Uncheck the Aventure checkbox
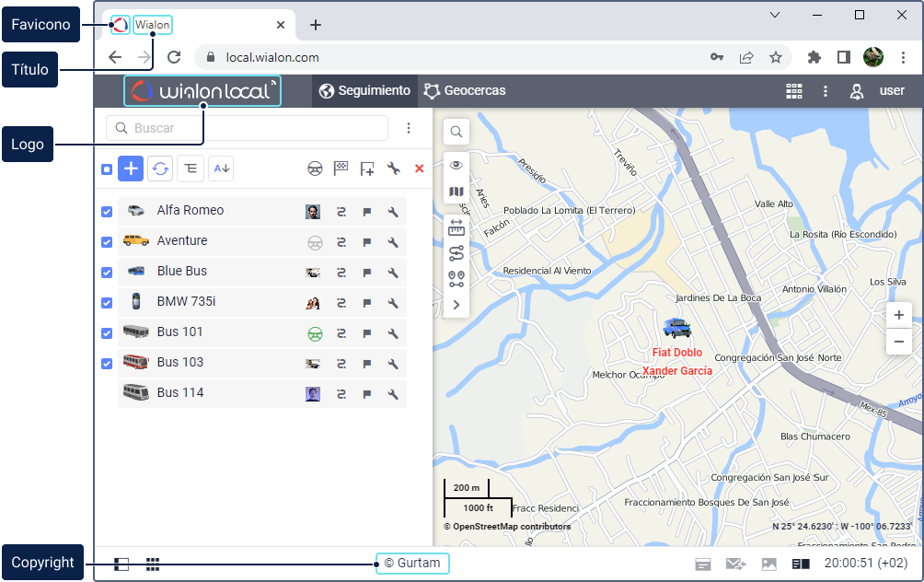Image resolution: width=924 pixels, height=582 pixels. [x=107, y=242]
